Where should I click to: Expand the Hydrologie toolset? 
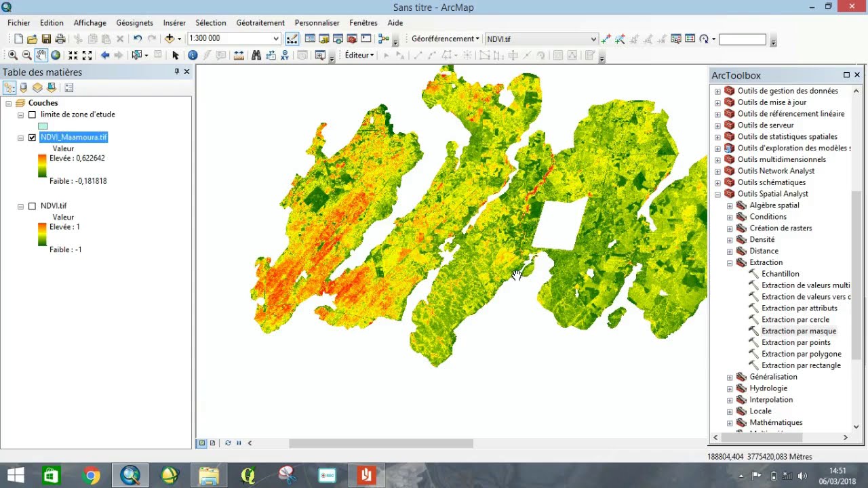(730, 388)
